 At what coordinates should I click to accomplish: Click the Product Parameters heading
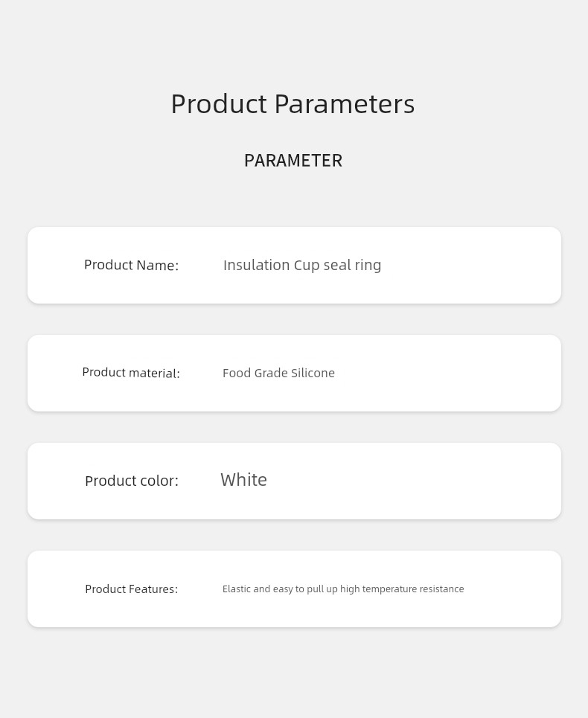point(293,103)
